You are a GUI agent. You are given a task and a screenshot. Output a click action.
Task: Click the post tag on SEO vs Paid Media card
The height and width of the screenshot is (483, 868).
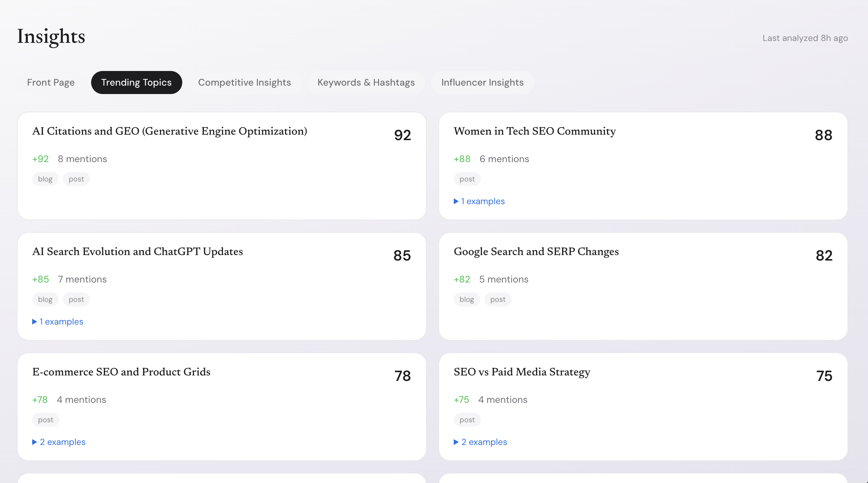[x=467, y=420]
